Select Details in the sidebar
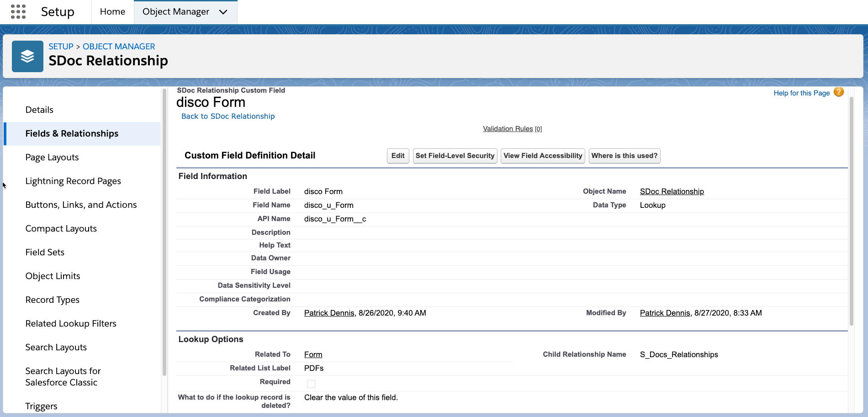The image size is (868, 417). point(82,110)
